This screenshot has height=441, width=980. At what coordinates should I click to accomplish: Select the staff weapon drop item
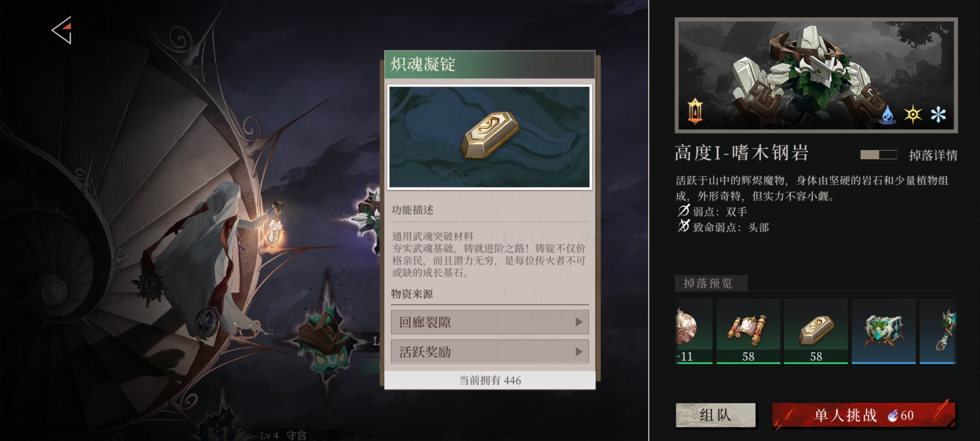click(x=938, y=331)
